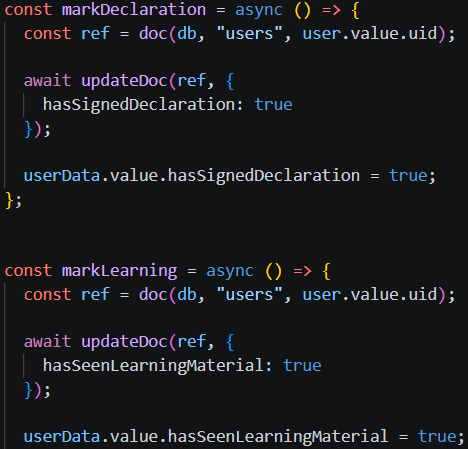The width and height of the screenshot is (468, 449).
Task: Click the second await keyword
Action: [x=47, y=342]
